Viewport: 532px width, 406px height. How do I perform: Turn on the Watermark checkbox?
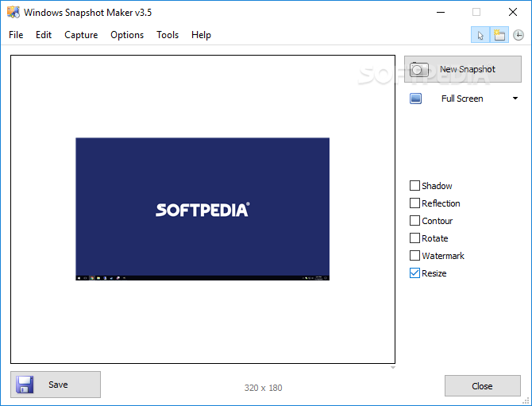[x=414, y=255]
